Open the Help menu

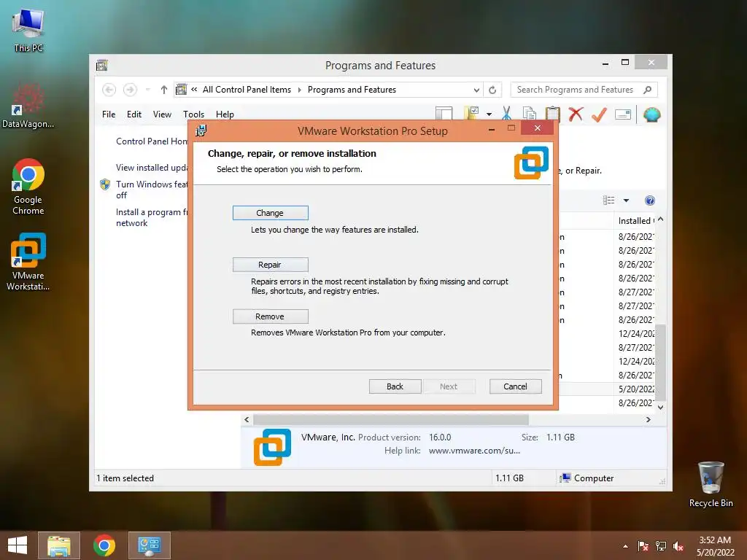pos(225,114)
